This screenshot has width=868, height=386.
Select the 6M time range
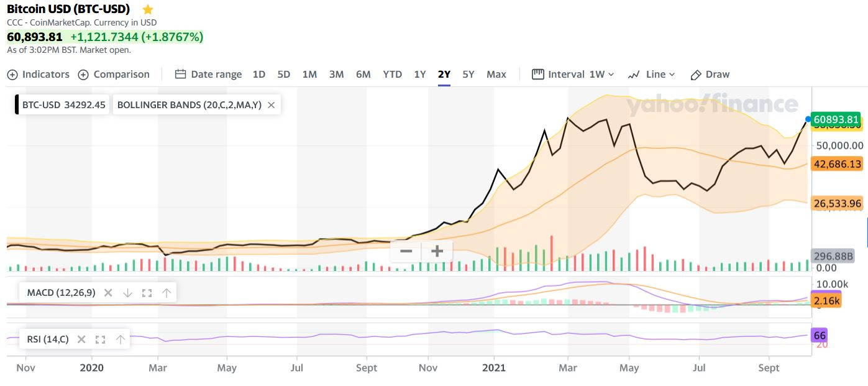point(363,74)
